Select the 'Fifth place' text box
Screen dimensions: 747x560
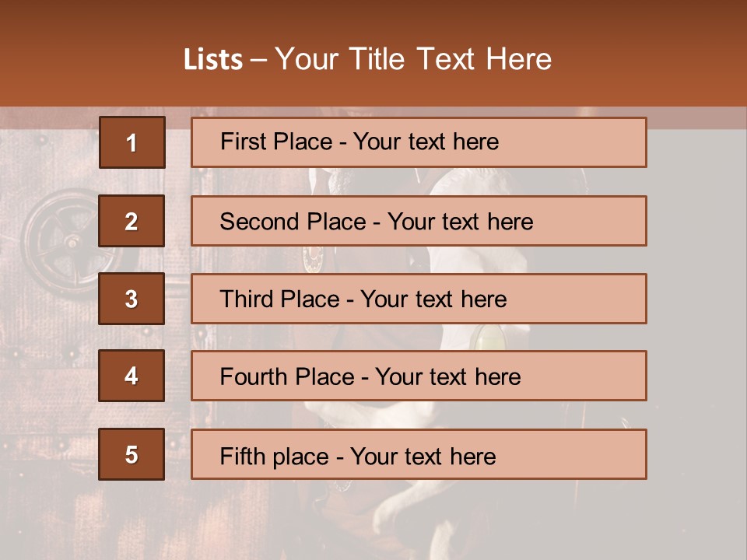[x=419, y=454]
